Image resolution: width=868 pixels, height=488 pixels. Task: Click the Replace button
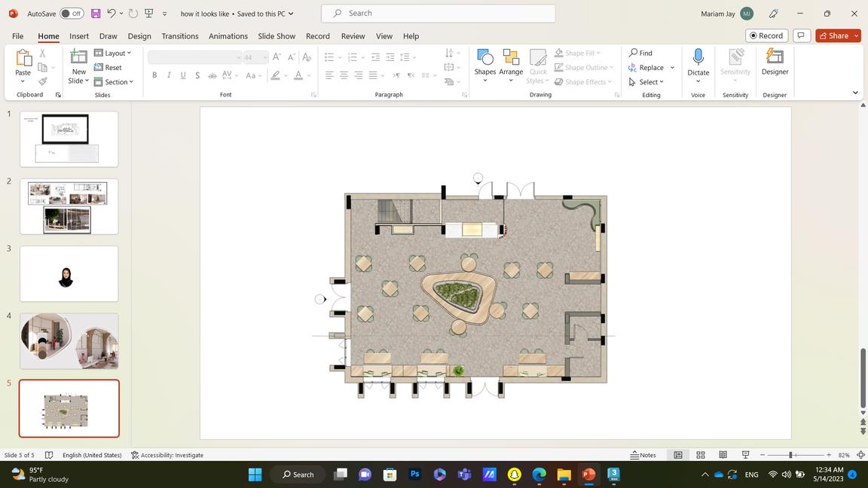tap(646, 68)
